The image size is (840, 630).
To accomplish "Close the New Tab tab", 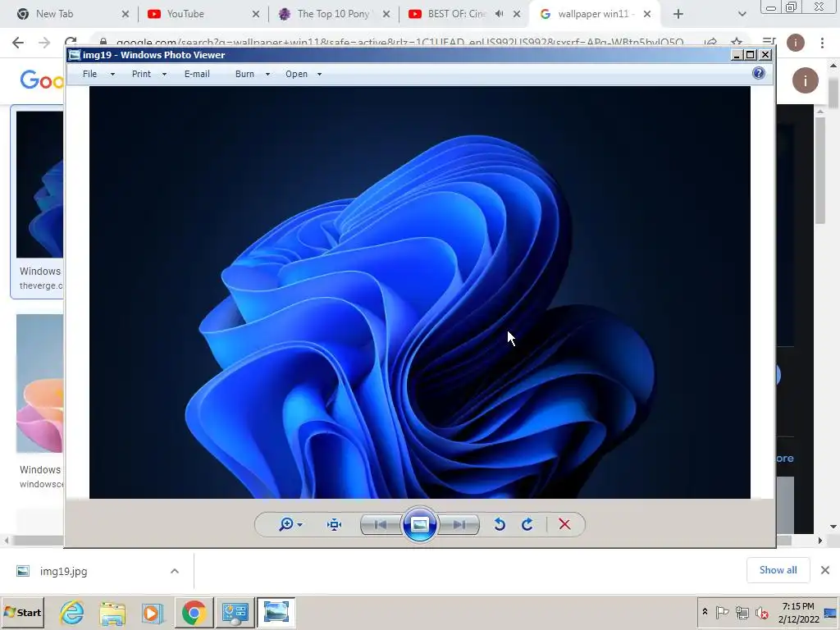I will [x=126, y=14].
